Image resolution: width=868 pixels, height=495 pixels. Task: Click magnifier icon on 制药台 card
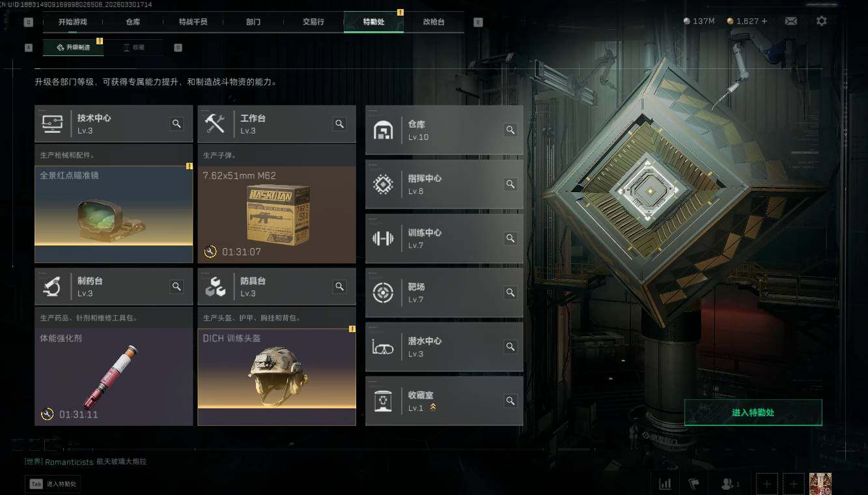[176, 287]
